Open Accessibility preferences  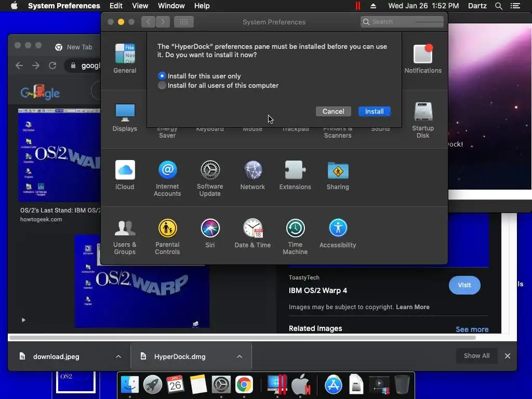click(338, 233)
